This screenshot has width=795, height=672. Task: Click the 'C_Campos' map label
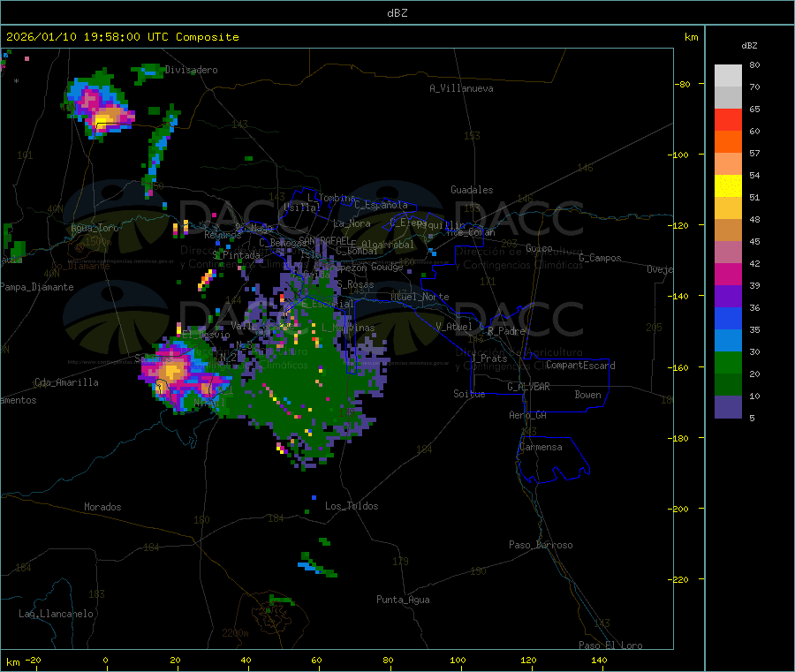point(601,258)
